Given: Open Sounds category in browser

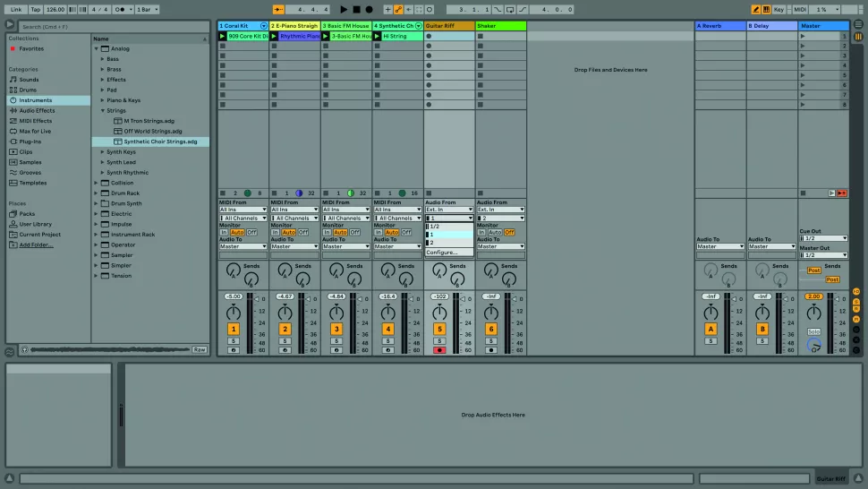Looking at the screenshot, I should pyautogui.click(x=29, y=80).
